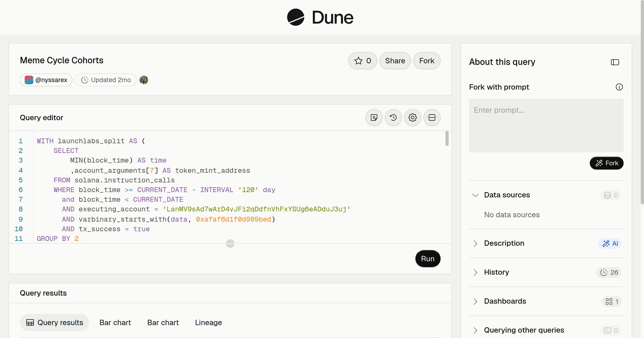
Task: Star the Meme Cycle Cohorts query
Action: [x=363, y=61]
